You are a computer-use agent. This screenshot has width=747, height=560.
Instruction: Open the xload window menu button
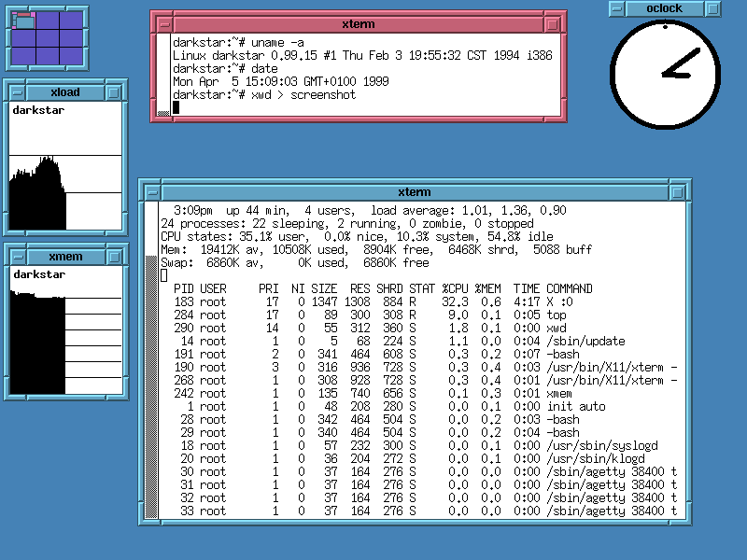coord(16,91)
